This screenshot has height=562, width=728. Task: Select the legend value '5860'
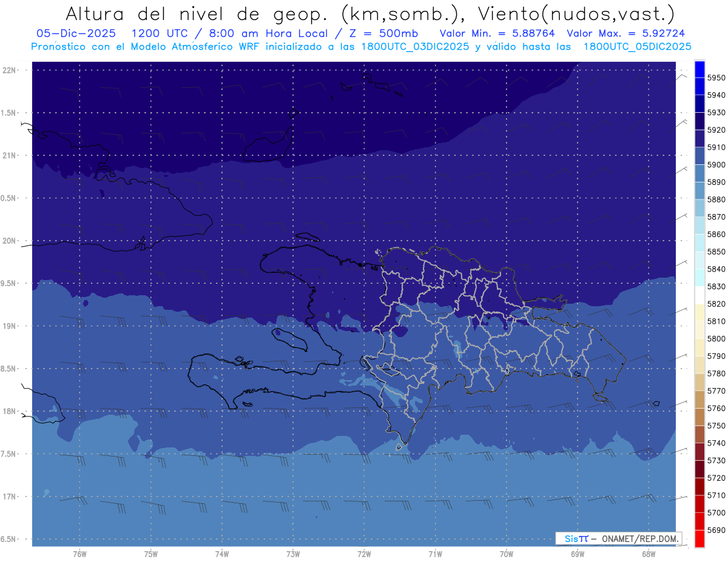[x=716, y=234]
